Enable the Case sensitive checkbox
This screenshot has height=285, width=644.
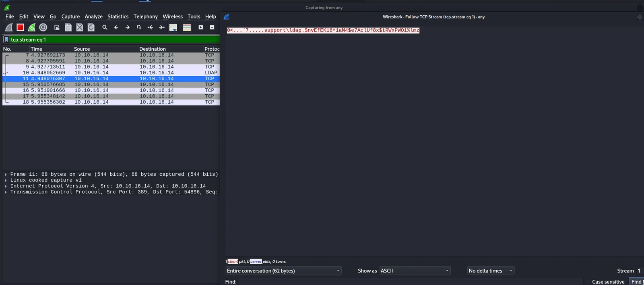click(588, 282)
